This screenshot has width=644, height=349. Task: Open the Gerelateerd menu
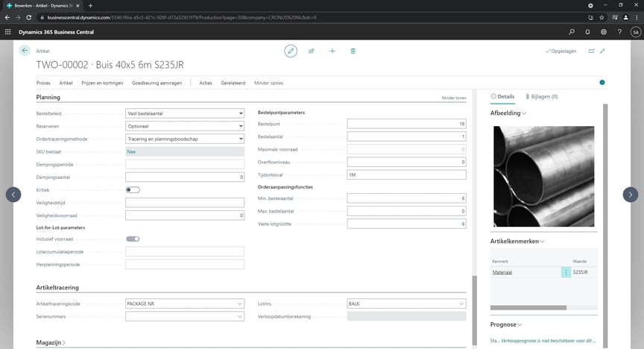[x=233, y=83]
